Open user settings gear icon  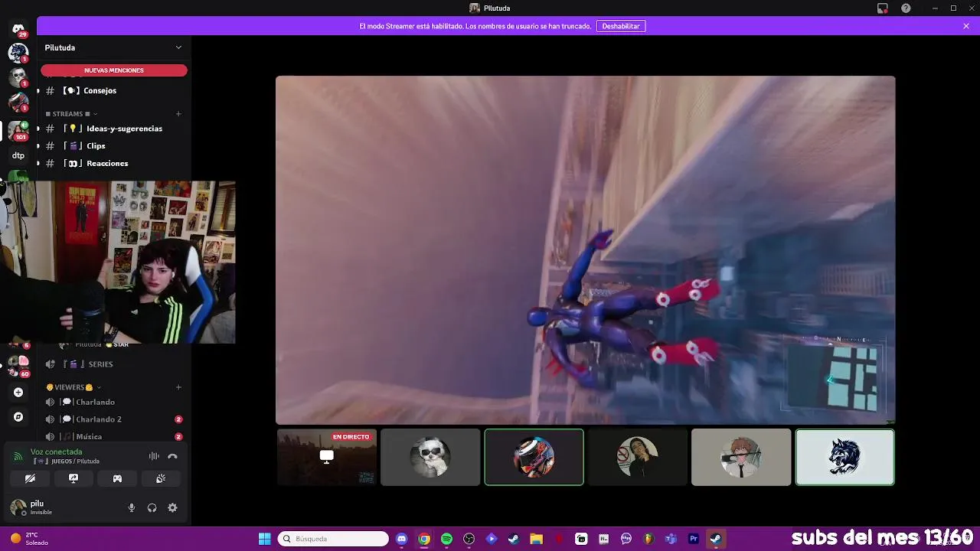(x=172, y=507)
